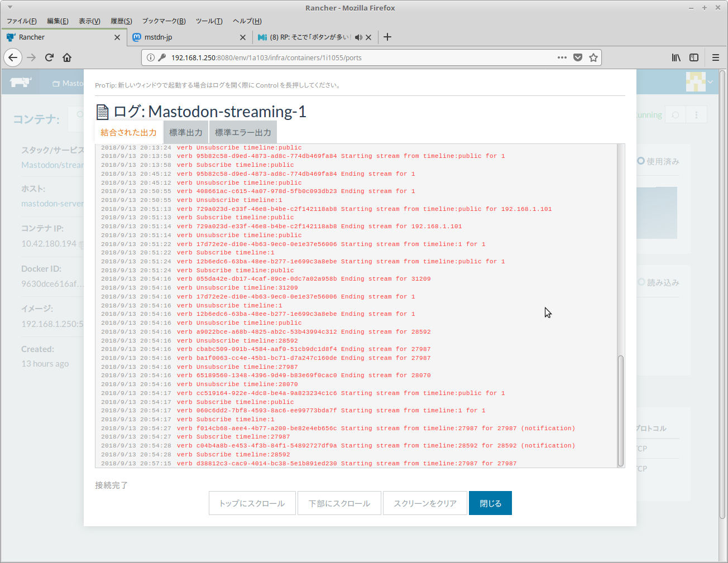Toggle the Firefox sidebar view icon

point(694,57)
